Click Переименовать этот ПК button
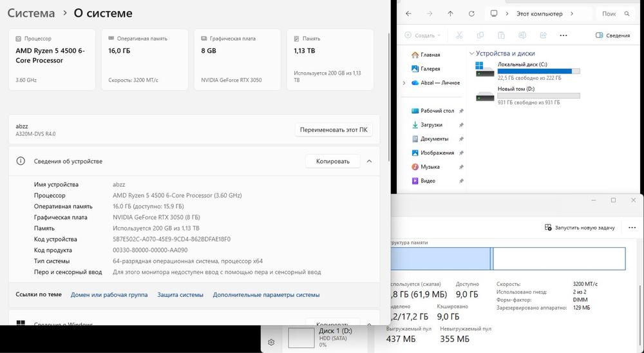This screenshot has width=644, height=353. point(334,129)
